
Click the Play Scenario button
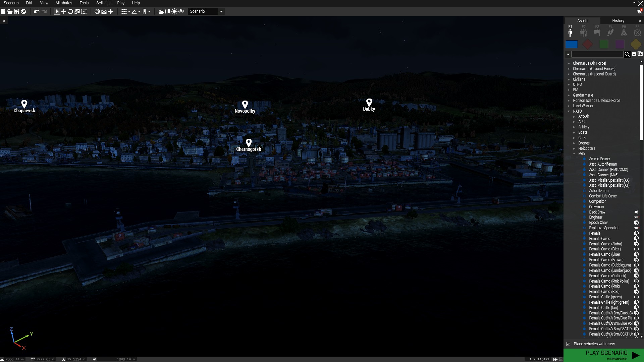607,355
